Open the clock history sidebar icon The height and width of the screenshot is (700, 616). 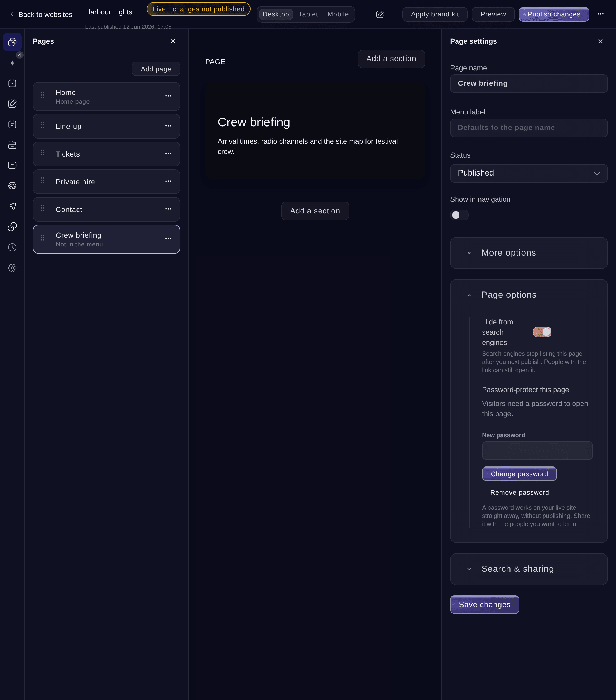(x=12, y=247)
